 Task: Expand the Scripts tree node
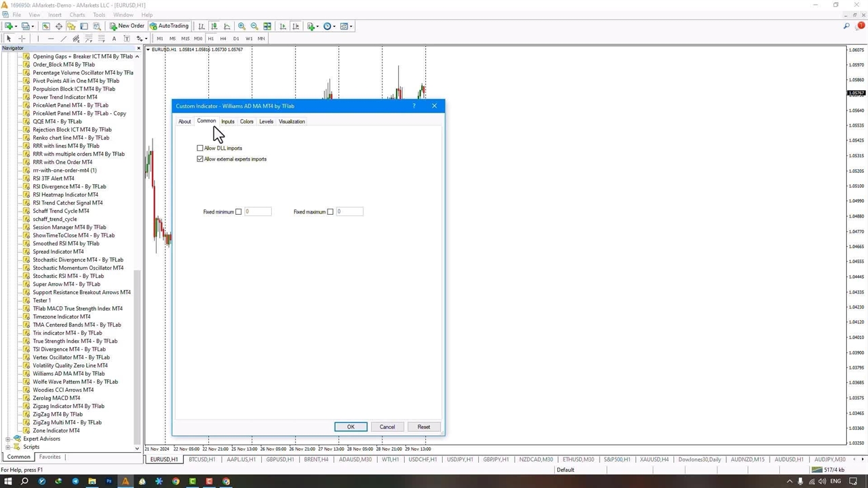(x=8, y=447)
